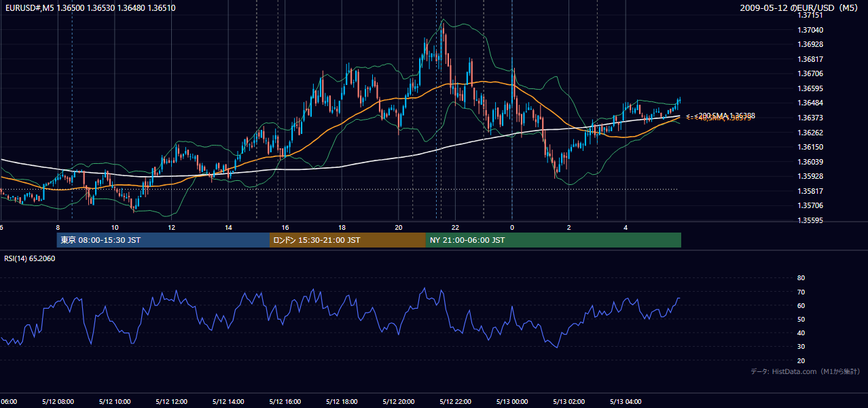The width and height of the screenshot is (868, 408).
Task: Click RSI scale level 80
Action: (x=801, y=278)
